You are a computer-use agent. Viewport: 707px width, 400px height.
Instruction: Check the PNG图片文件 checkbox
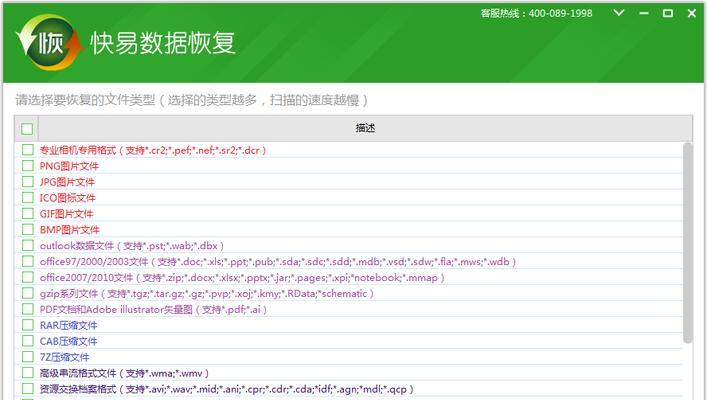28,166
